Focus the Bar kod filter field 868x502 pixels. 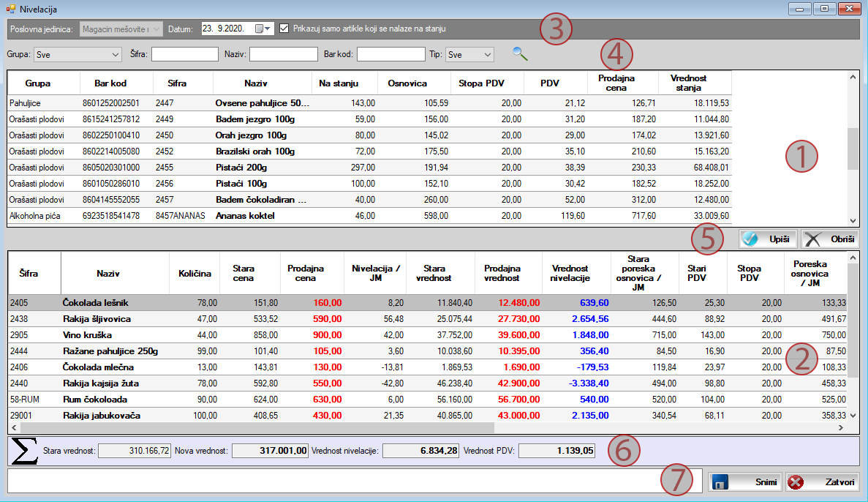(x=390, y=53)
